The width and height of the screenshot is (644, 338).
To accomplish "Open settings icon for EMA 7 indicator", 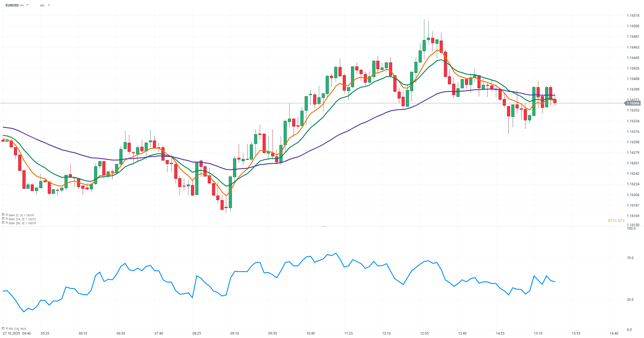I will coord(3,215).
